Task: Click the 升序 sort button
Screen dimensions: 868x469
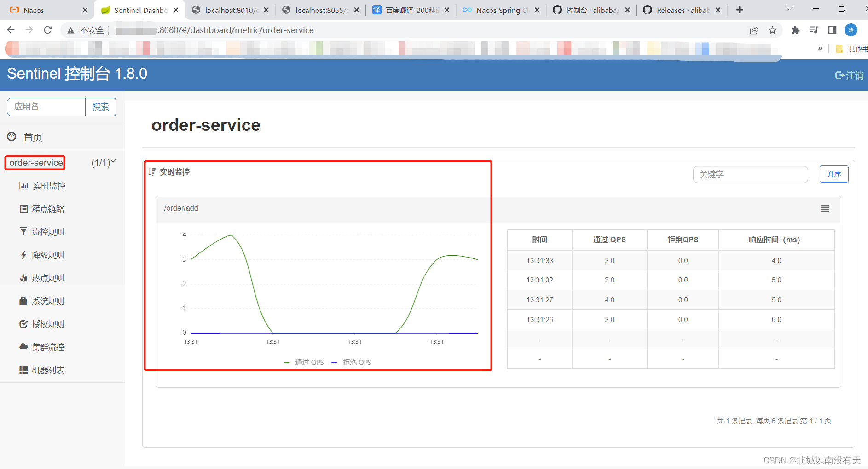Action: pyautogui.click(x=834, y=174)
